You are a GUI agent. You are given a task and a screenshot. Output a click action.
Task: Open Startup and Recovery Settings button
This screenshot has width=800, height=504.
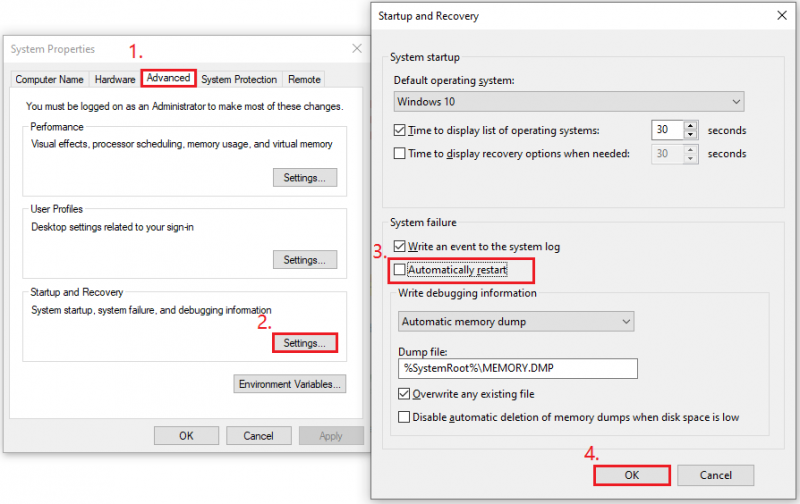coord(305,343)
